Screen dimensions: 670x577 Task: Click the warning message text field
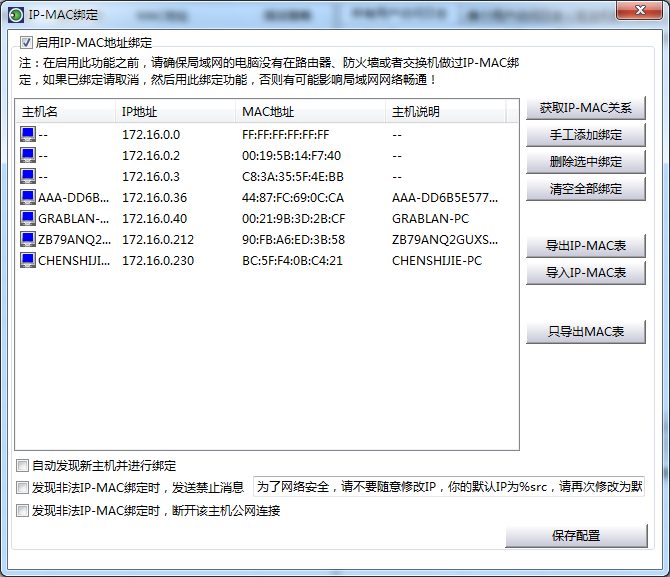[x=449, y=487]
